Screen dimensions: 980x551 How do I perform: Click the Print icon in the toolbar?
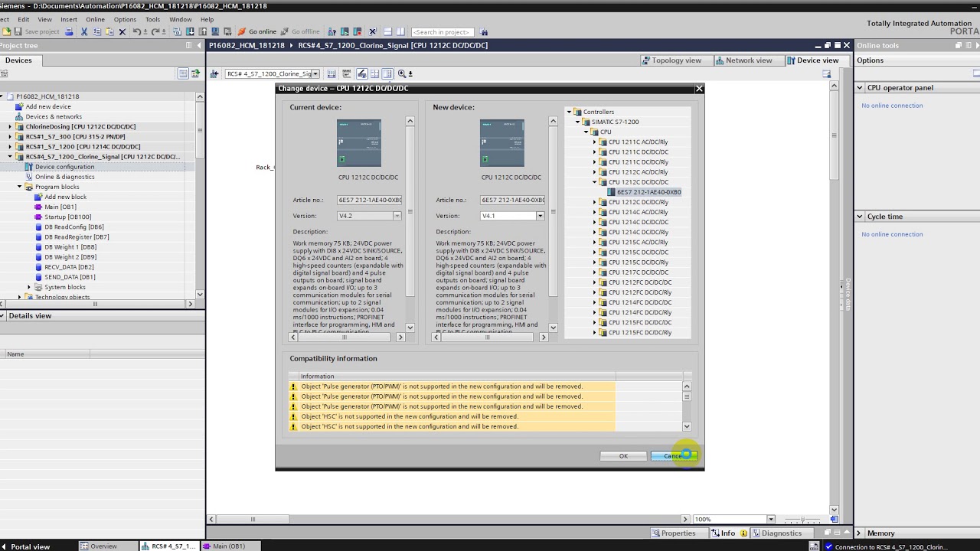point(69,31)
